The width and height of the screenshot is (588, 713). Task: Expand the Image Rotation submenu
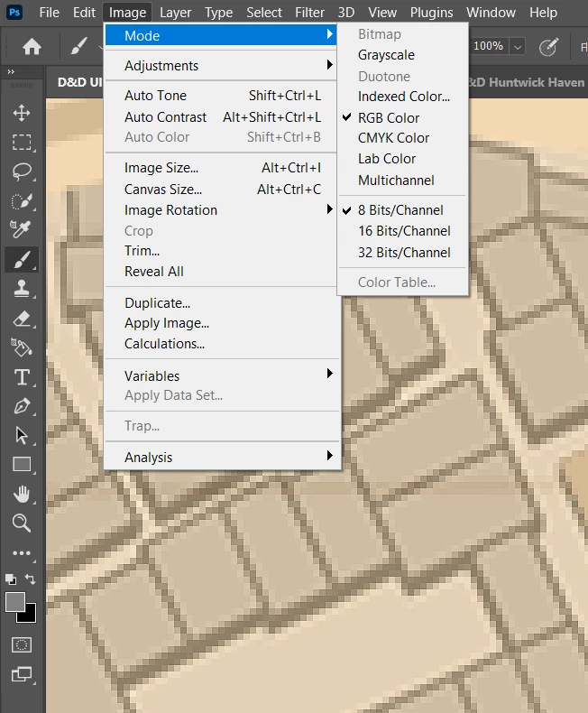[221, 210]
